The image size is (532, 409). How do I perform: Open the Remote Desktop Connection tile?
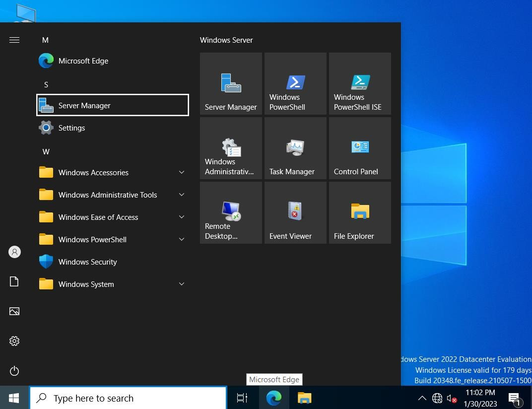pos(231,212)
